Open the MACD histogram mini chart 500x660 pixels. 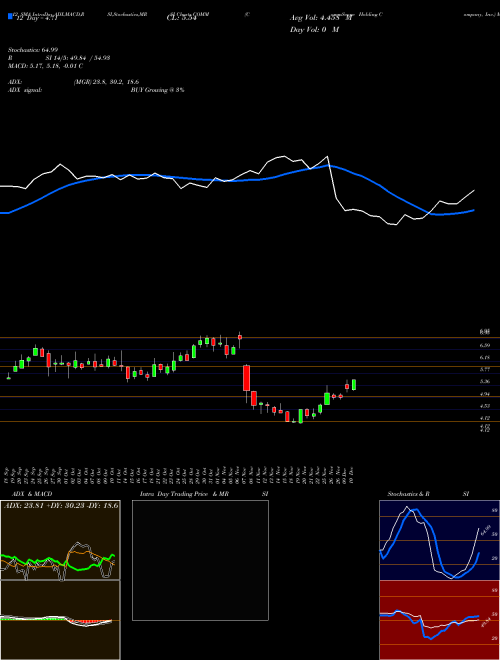pyautogui.click(x=60, y=620)
